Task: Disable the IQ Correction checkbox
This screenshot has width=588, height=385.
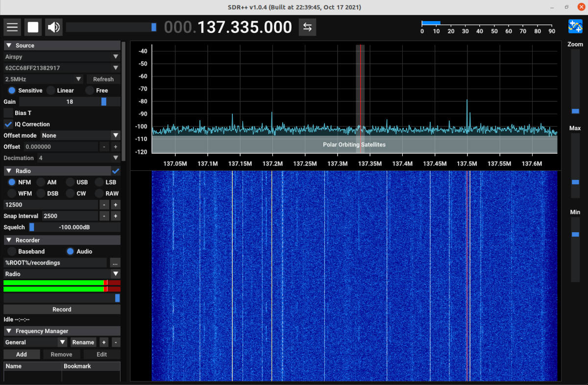Action: (7, 124)
